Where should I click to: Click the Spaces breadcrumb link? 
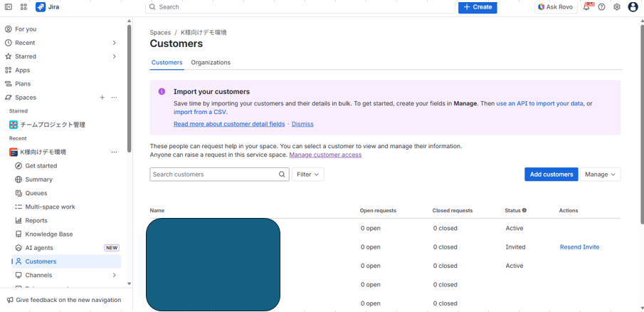click(160, 33)
